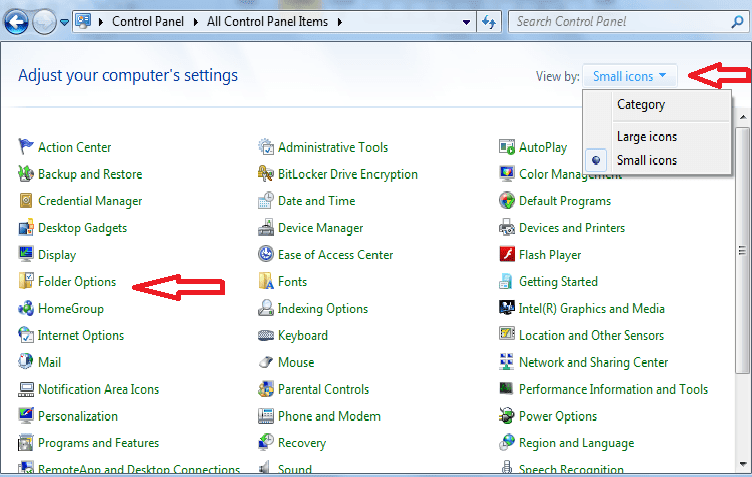Open the Internet Options icon
The image size is (752, 477).
coord(25,335)
